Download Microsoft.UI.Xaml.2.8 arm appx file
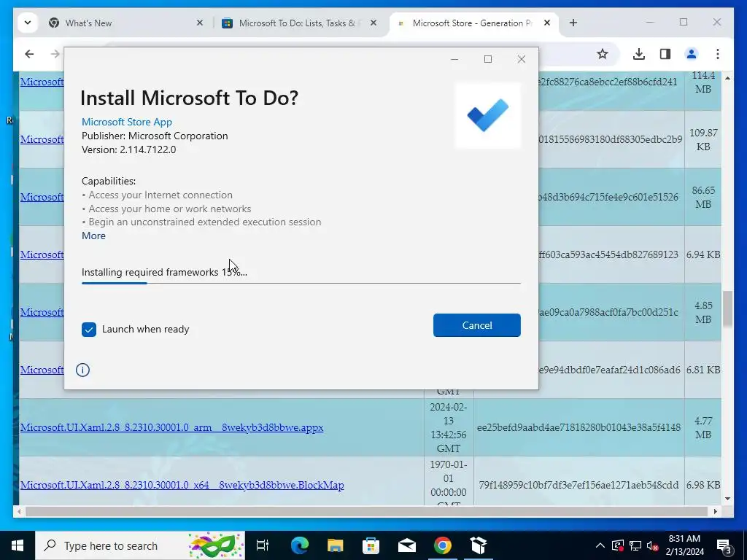747x560 pixels. tap(171, 427)
